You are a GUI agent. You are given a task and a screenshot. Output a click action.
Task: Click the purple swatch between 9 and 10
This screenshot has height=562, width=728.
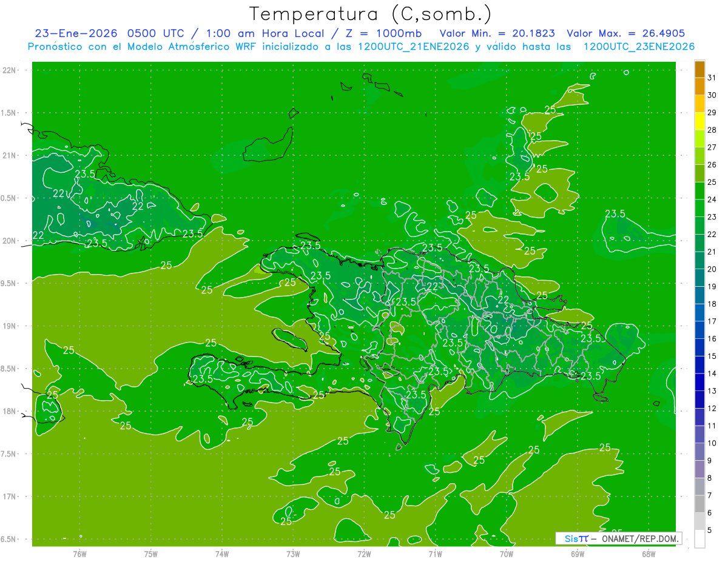(699, 452)
